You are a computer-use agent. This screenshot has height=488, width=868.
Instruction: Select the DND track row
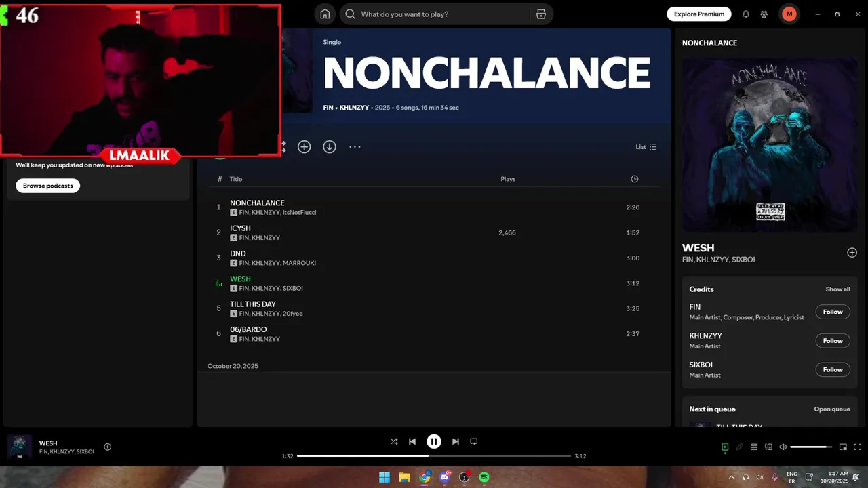point(433,258)
